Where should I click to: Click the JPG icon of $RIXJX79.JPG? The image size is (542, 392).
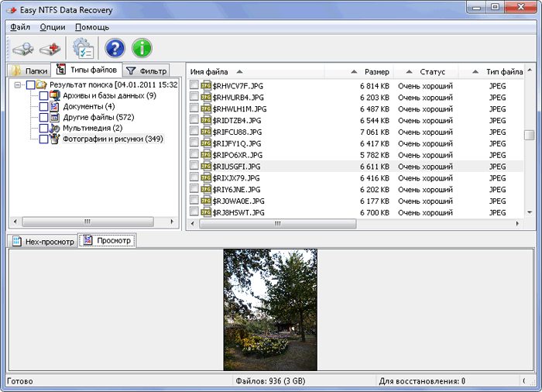206,178
